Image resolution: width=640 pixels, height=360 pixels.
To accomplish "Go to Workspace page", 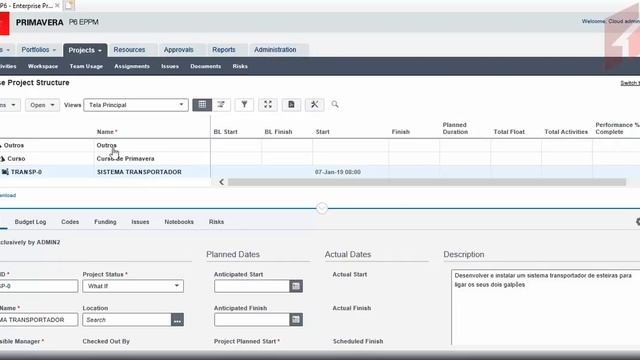I will tap(43, 66).
